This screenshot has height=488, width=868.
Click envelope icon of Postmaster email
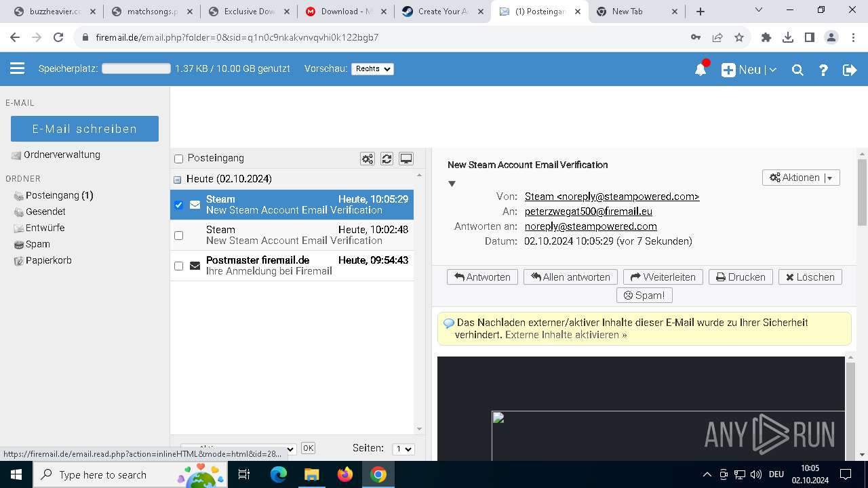click(195, 266)
